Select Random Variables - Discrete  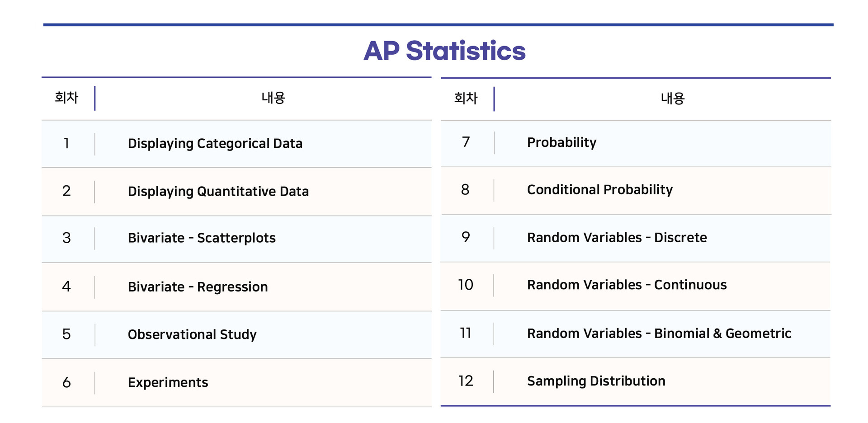pos(617,238)
